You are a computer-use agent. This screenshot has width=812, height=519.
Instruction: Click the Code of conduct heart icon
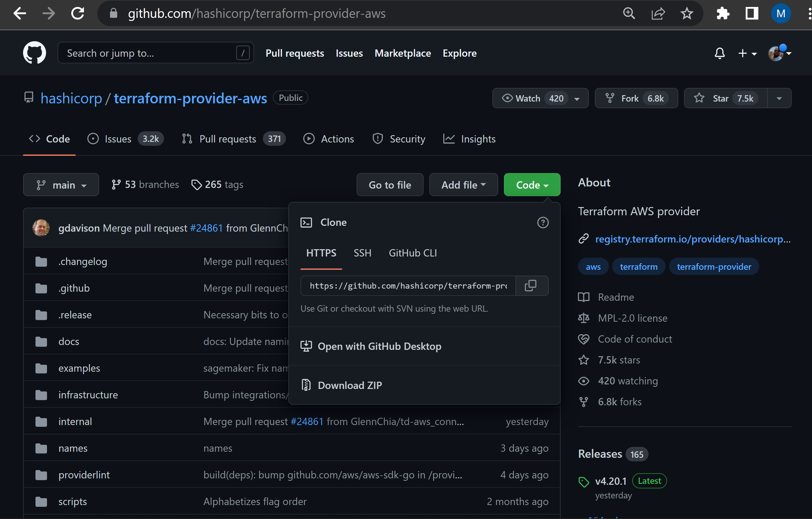[x=584, y=339]
